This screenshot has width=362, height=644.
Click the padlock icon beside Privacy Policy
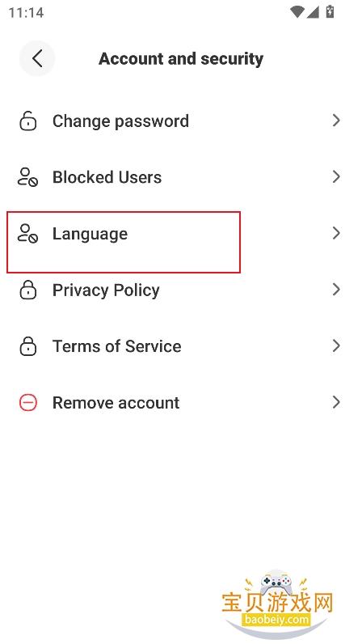coord(28,290)
